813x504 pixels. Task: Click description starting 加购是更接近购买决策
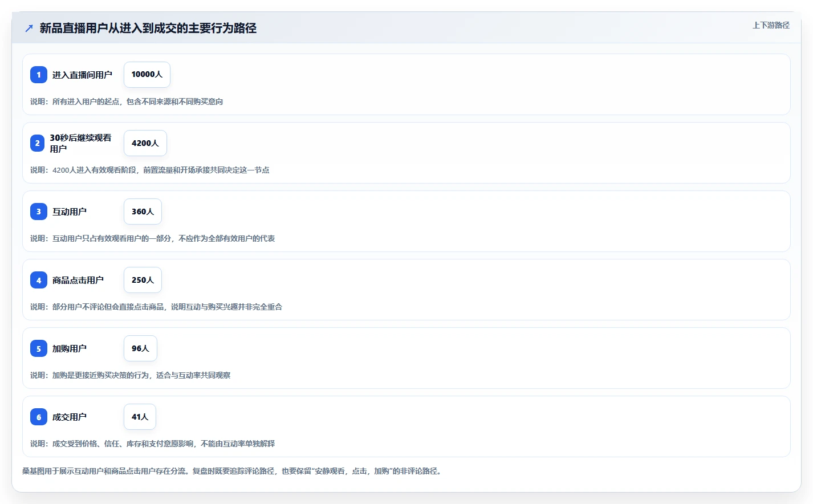[131, 375]
